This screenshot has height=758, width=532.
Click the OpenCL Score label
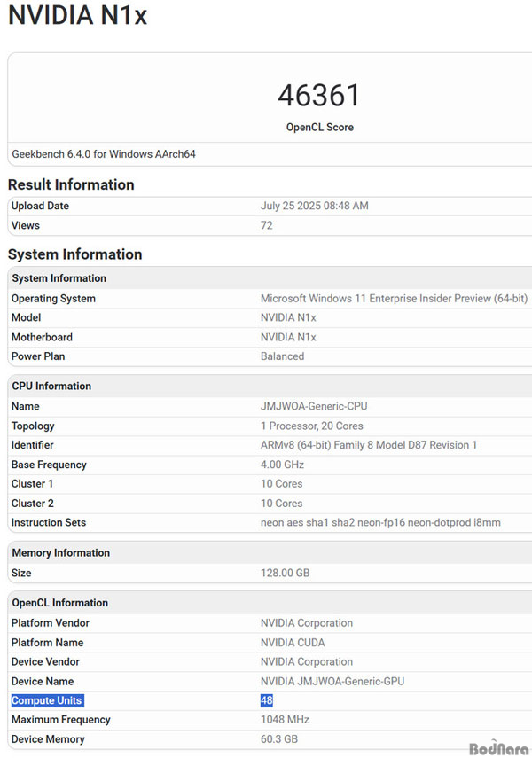coord(320,127)
